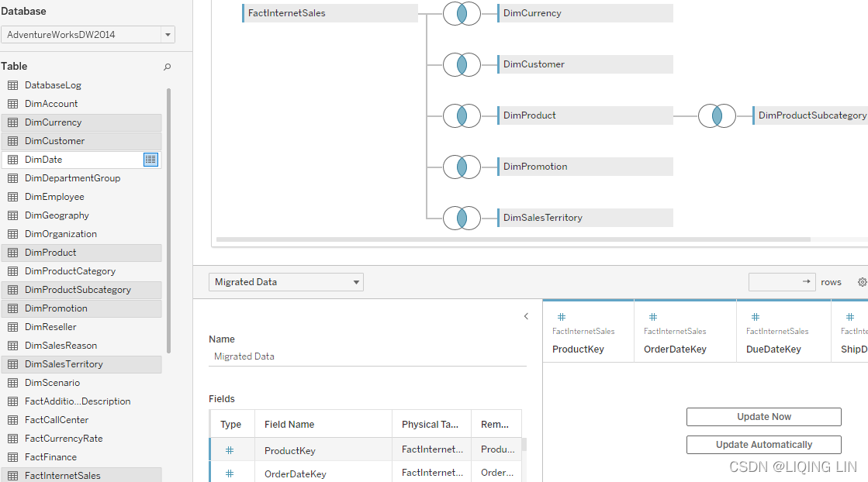
Task: Click the view data icon on DimDate
Action: pyautogui.click(x=150, y=160)
